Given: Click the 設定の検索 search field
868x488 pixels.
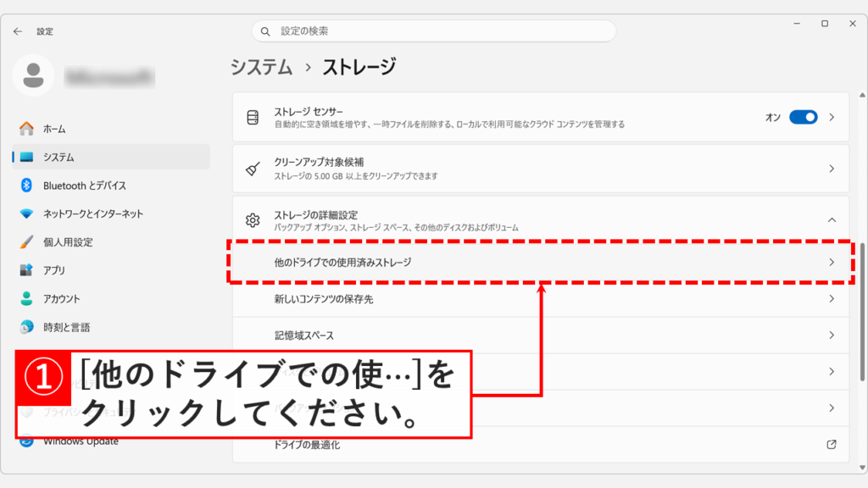Looking at the screenshot, I should [434, 31].
